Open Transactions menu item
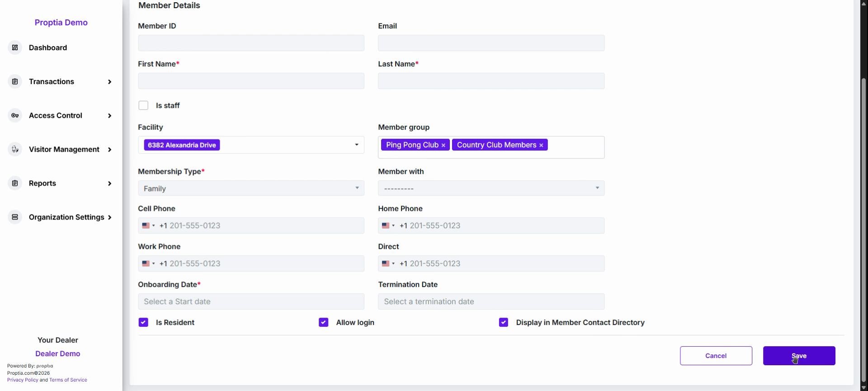 [52, 81]
